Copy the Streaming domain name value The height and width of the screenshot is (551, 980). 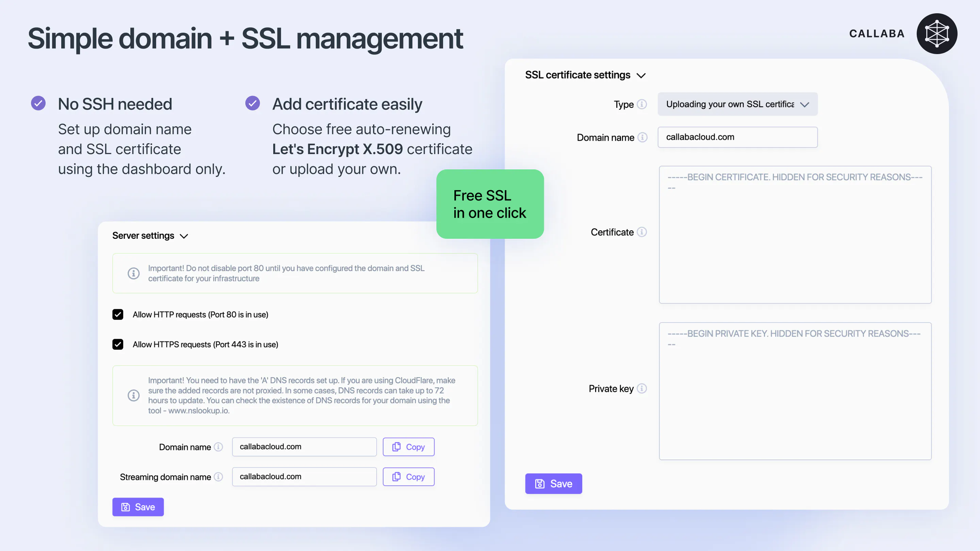click(408, 477)
